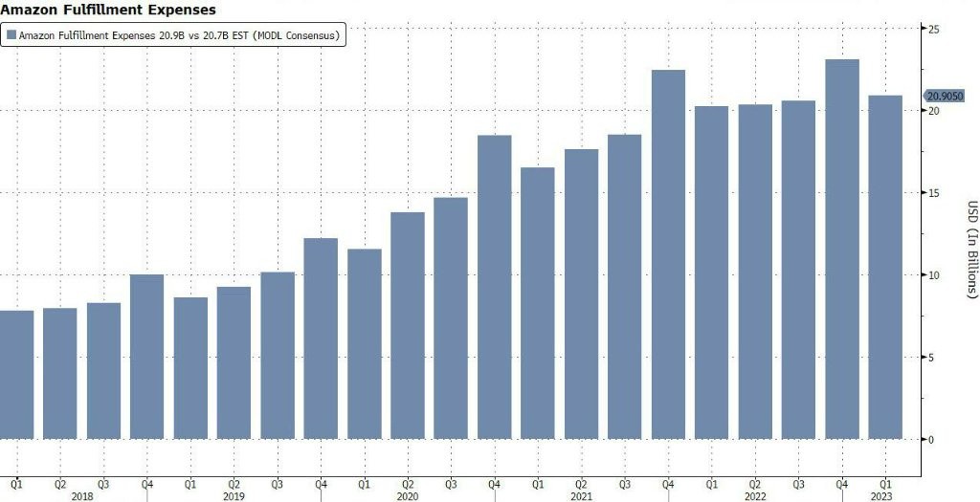
Task: Select the Q2 2021 bar
Action: click(x=581, y=295)
